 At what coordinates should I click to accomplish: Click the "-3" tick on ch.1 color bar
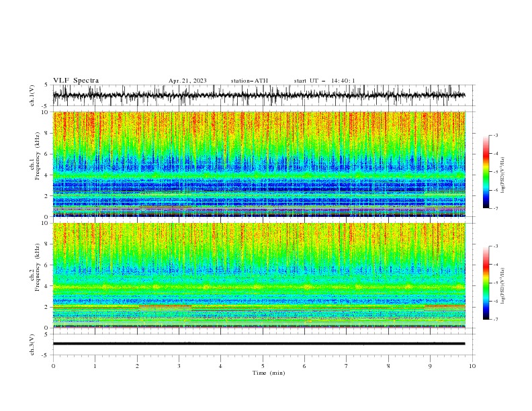click(x=495, y=135)
